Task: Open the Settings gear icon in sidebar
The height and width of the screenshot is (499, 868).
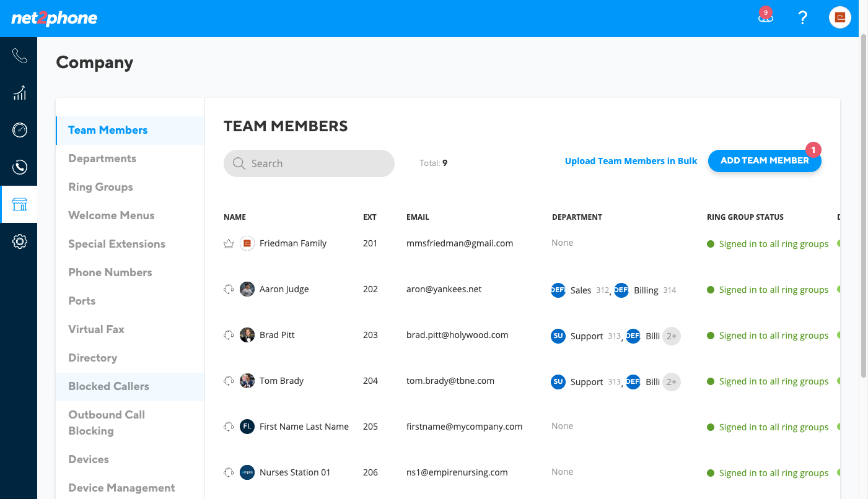Action: [19, 241]
